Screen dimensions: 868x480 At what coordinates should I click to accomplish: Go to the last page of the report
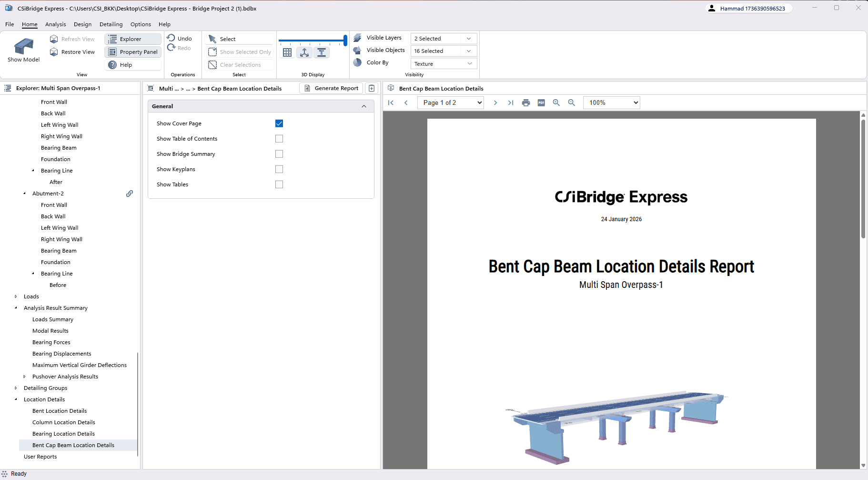[x=511, y=102]
